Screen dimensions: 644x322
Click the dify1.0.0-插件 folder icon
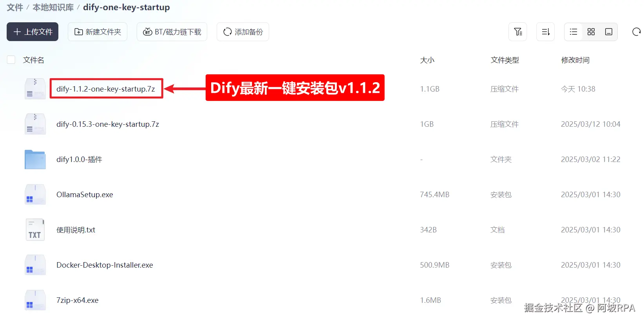[35, 159]
